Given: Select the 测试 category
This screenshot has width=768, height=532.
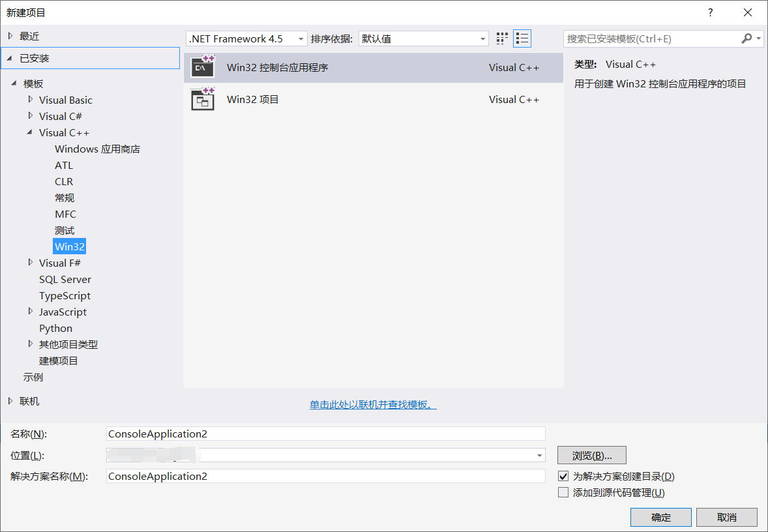Looking at the screenshot, I should tap(65, 230).
